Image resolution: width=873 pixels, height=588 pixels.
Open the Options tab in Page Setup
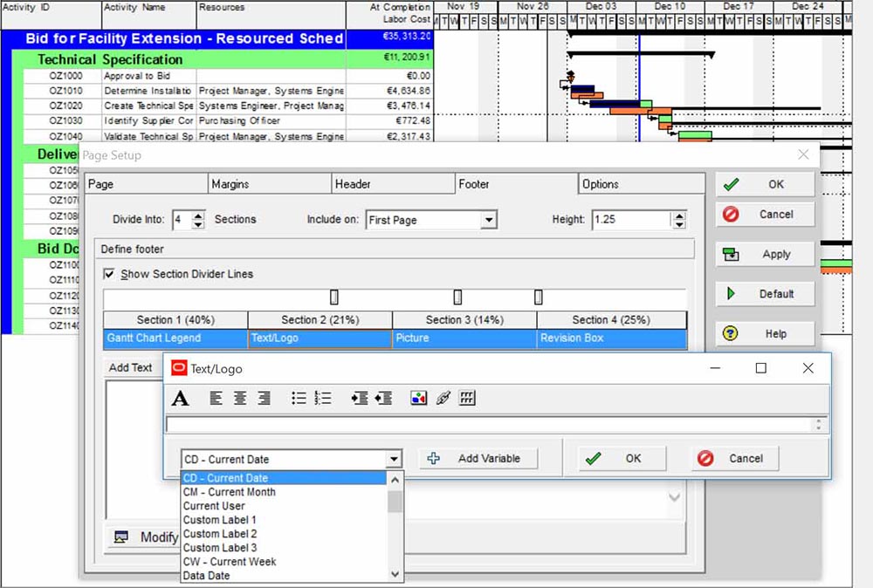pyautogui.click(x=601, y=184)
